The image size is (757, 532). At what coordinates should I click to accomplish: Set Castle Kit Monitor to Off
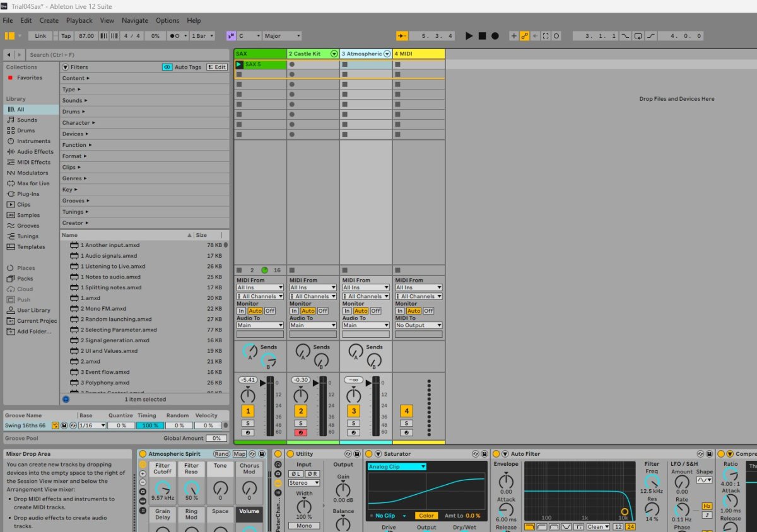(323, 311)
